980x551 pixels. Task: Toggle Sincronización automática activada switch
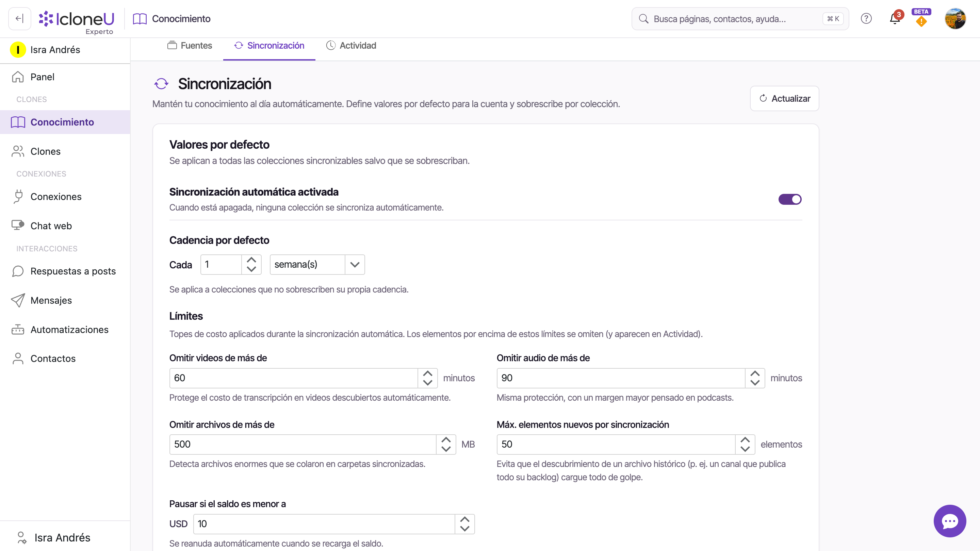pyautogui.click(x=790, y=199)
